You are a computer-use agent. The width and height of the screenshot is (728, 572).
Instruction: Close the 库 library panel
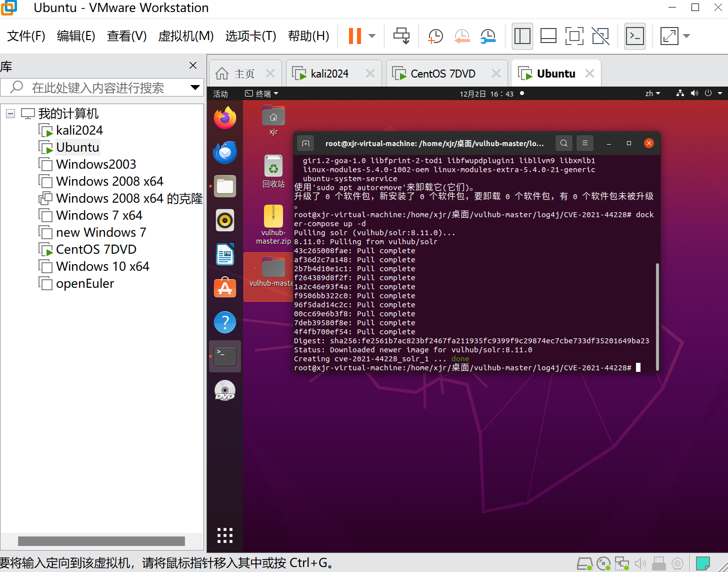tap(193, 66)
